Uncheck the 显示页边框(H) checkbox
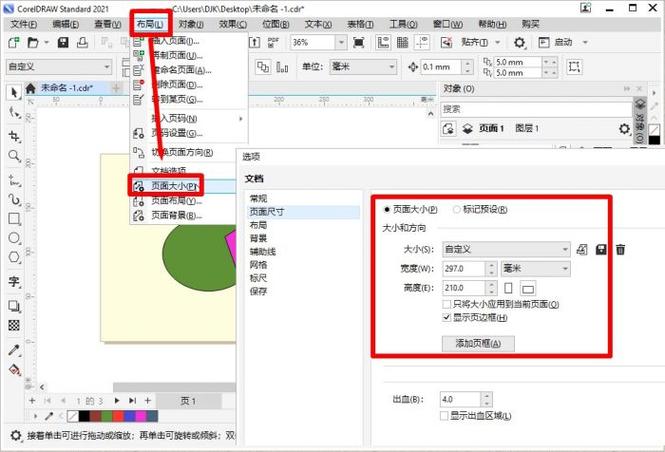 tap(446, 317)
